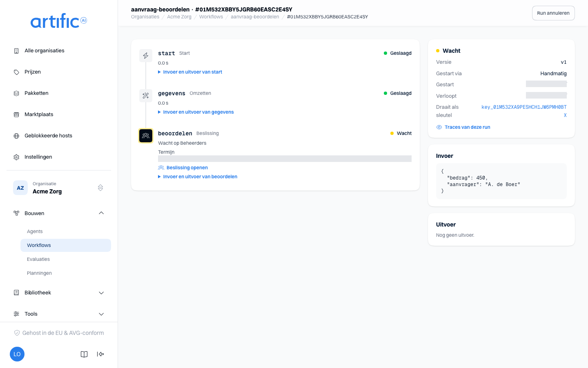Expand the Bibliotheek section chevron
Screen dimensions: 588x368
(101, 293)
